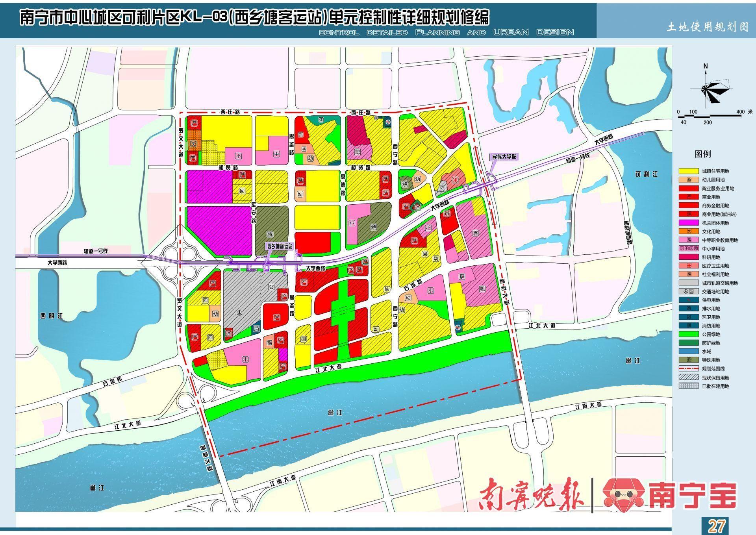This screenshot has height=535, width=756.
Task: Click the kindergarten 幼 symbol in the legend
Action: click(689, 180)
